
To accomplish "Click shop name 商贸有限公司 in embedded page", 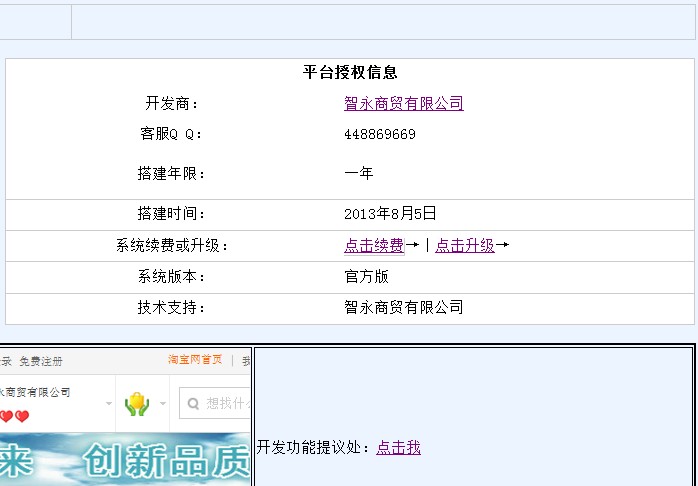I will point(35,392).
